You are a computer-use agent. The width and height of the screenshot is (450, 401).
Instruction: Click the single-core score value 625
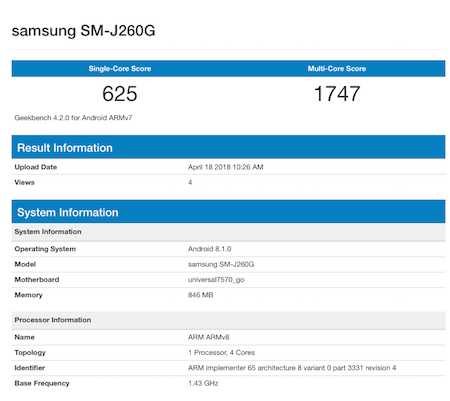tap(120, 94)
